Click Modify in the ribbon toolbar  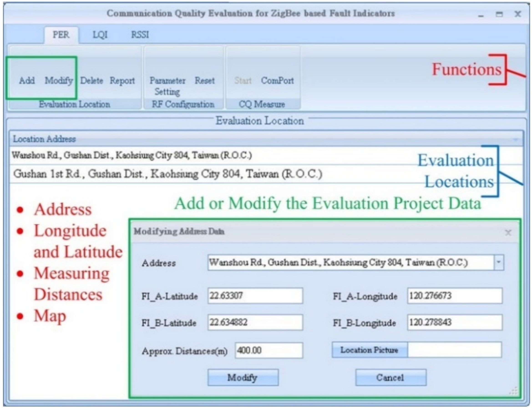point(59,80)
